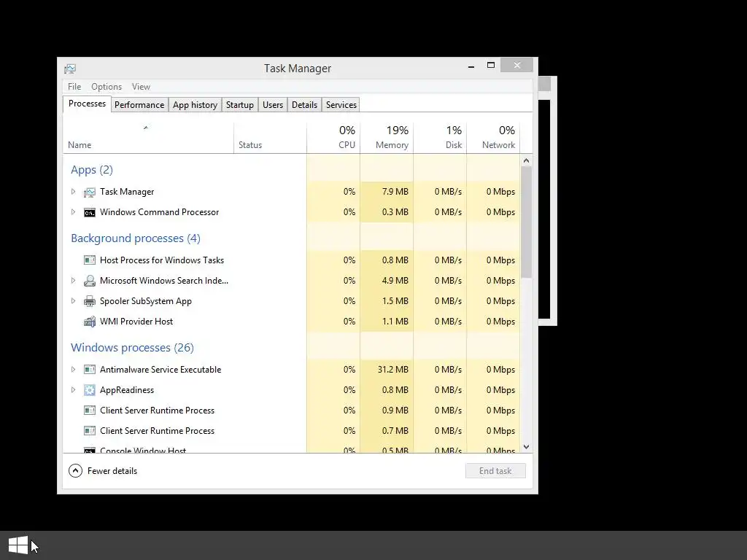
Task: Select the Console Window Host row
Action: (292, 448)
